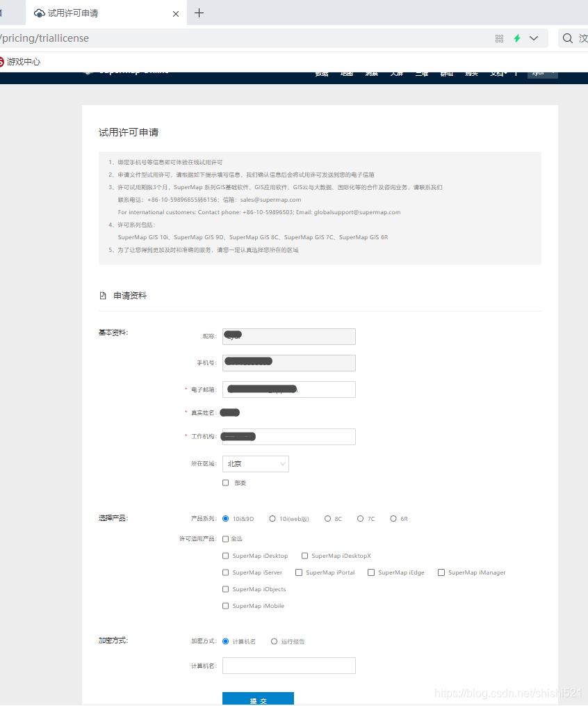Check the SuperMap iMobile option
Image resolution: width=588 pixels, height=706 pixels.
coord(226,606)
